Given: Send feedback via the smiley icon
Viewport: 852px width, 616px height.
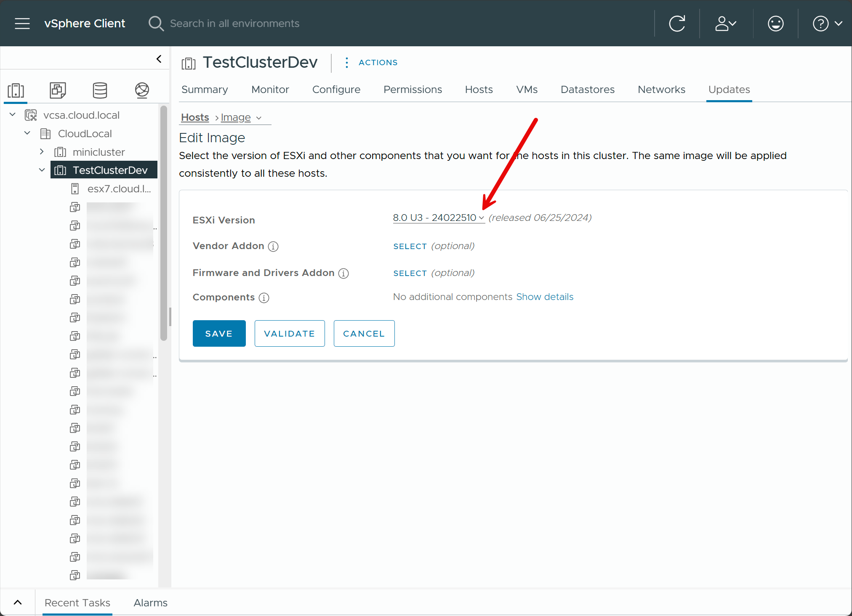Looking at the screenshot, I should click(x=775, y=23).
